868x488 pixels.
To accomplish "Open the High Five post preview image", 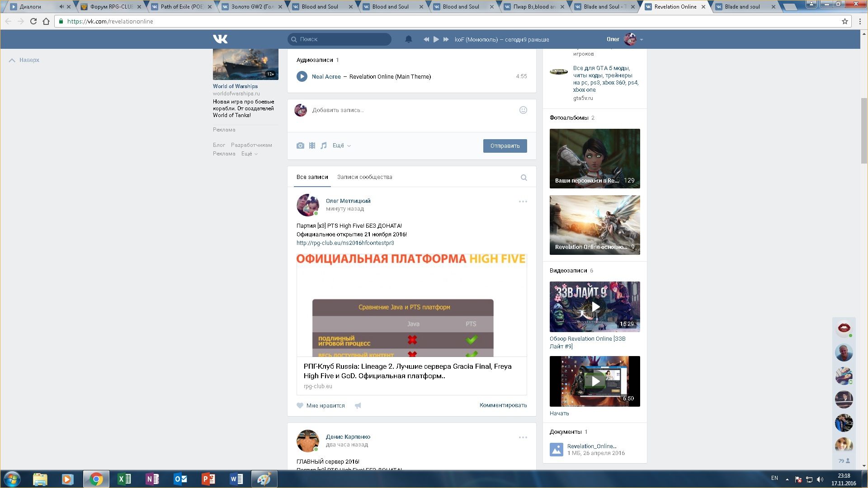I will click(411, 305).
